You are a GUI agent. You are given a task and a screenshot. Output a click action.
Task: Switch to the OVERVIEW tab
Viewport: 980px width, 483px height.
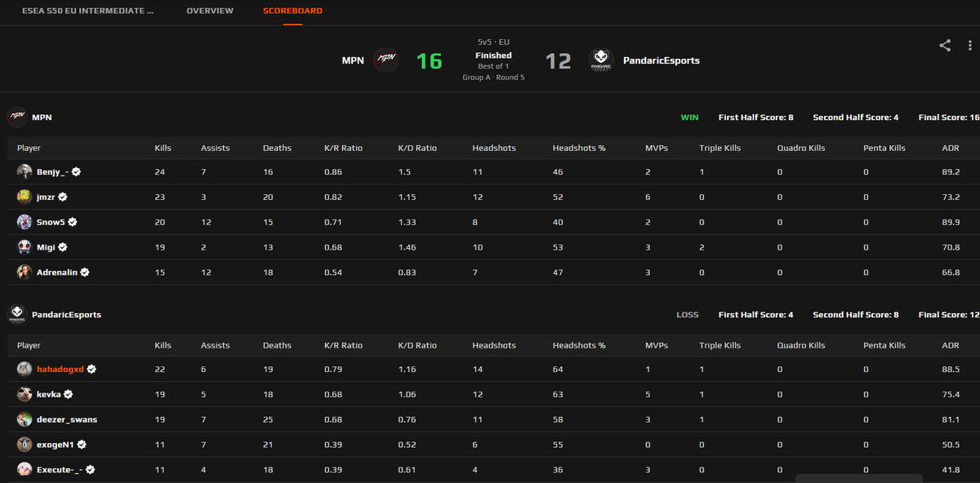tap(210, 11)
